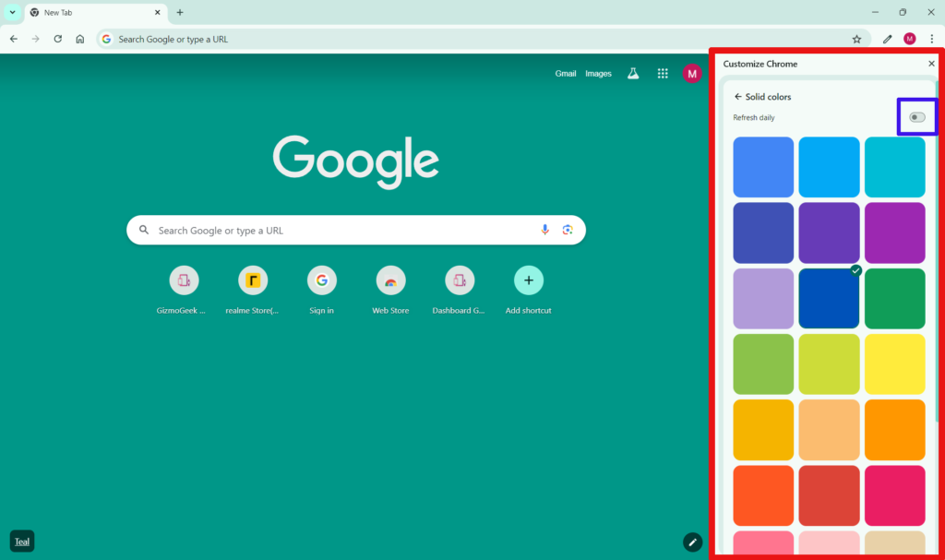Click the Teal label link
This screenshot has width=945, height=560.
[22, 542]
